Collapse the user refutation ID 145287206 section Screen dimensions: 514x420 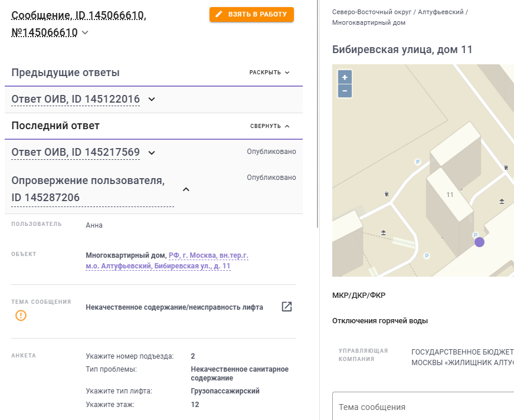tap(186, 189)
